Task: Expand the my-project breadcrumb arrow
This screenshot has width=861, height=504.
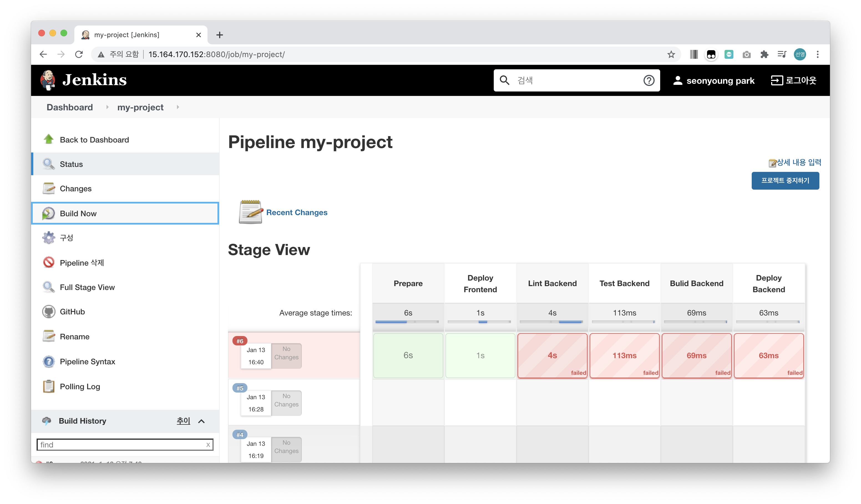Action: coord(178,107)
